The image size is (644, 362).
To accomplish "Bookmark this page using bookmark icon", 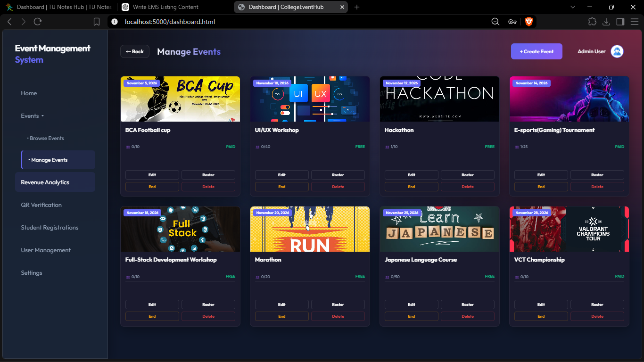I will [97, 22].
